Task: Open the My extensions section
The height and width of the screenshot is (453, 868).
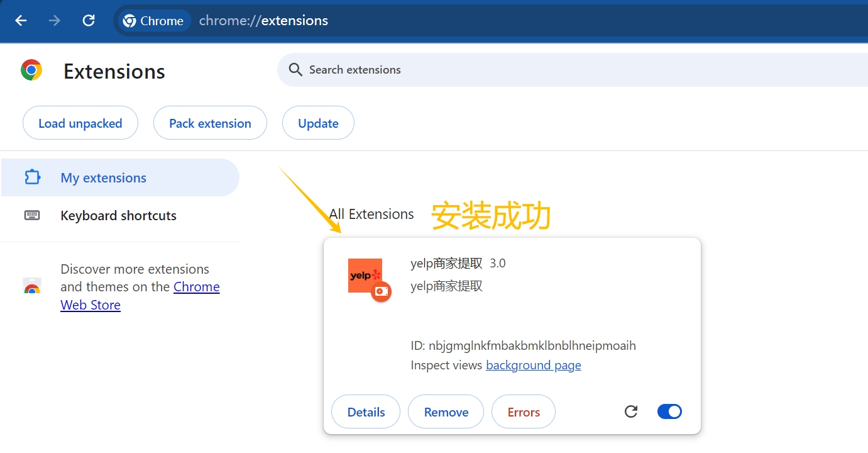Action: tap(119, 177)
